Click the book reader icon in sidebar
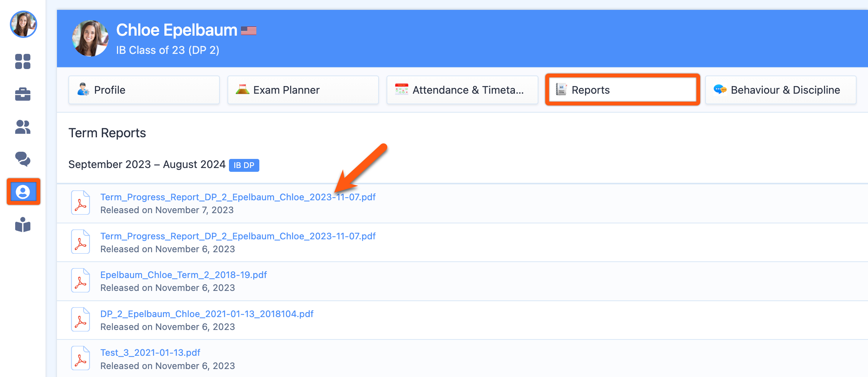868x377 pixels. tap(23, 225)
